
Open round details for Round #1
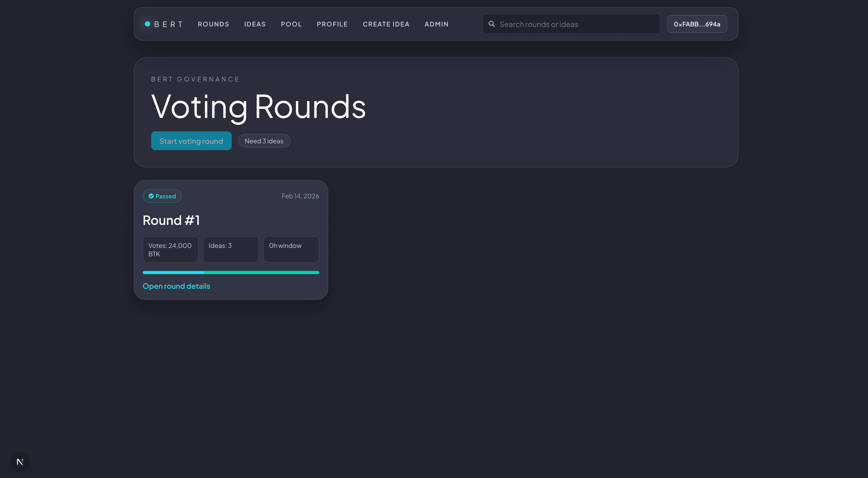pos(176,286)
